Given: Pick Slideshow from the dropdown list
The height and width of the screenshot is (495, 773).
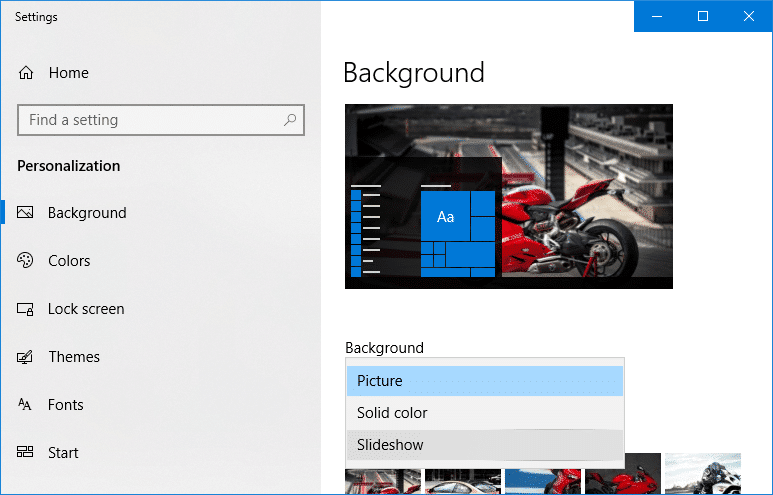Looking at the screenshot, I should coord(485,445).
